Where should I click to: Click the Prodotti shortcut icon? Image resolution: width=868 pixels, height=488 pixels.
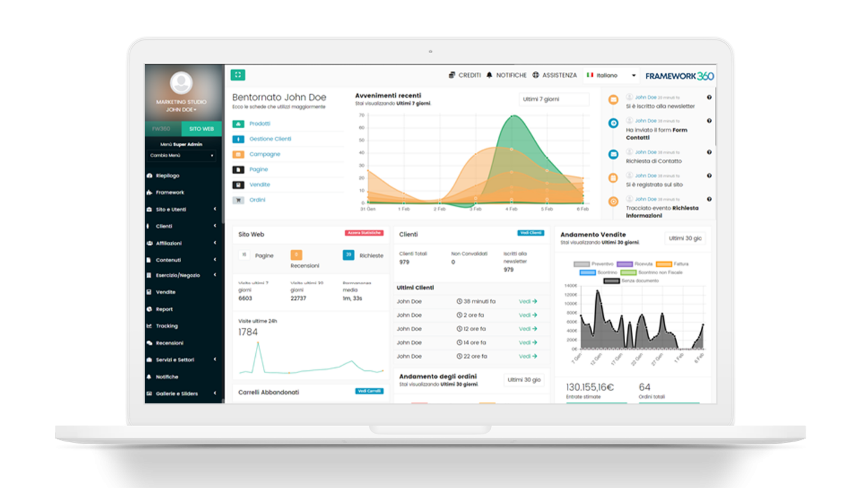click(x=238, y=124)
